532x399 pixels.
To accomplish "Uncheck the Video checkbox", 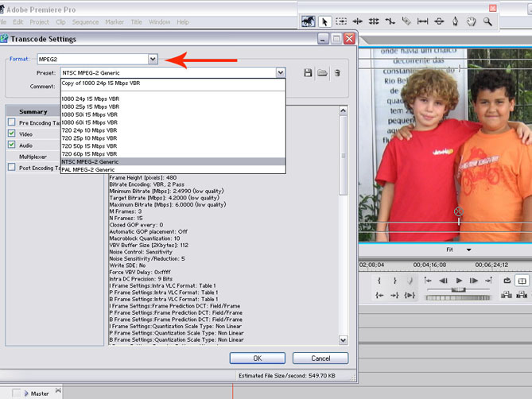I will pos(11,134).
